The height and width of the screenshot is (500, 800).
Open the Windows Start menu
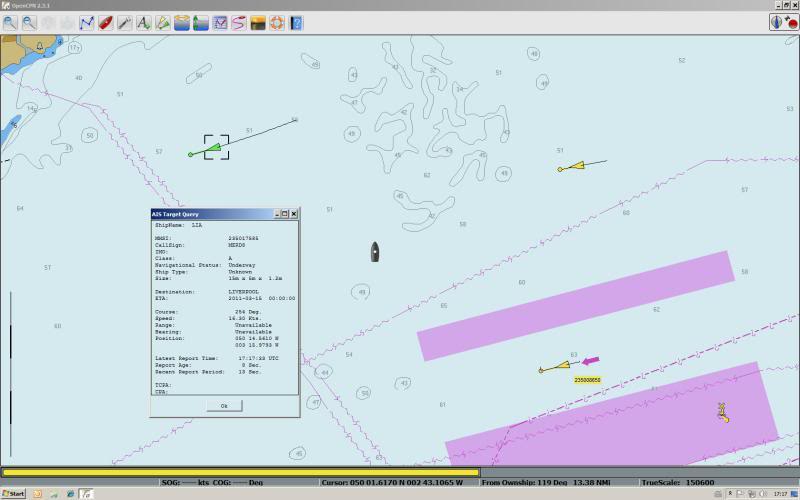(x=14, y=494)
